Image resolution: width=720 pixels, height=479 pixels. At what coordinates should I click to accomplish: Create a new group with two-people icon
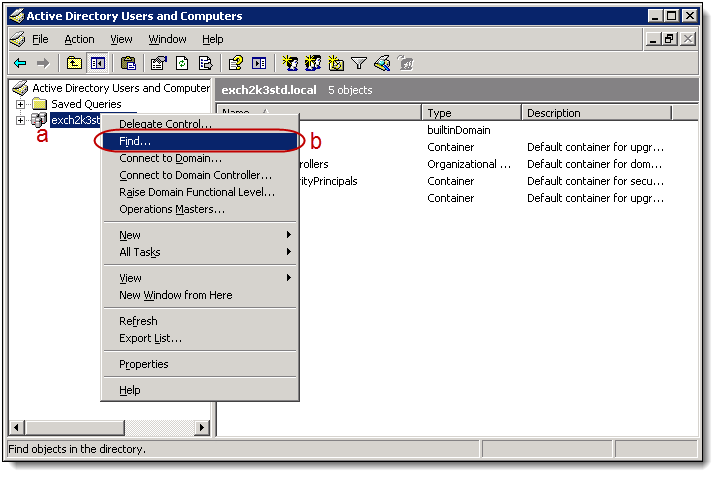(x=313, y=63)
